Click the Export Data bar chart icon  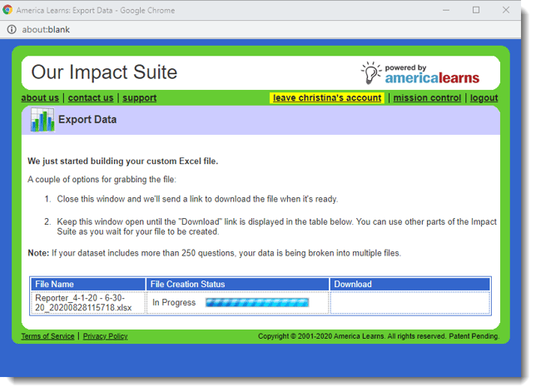(x=42, y=120)
